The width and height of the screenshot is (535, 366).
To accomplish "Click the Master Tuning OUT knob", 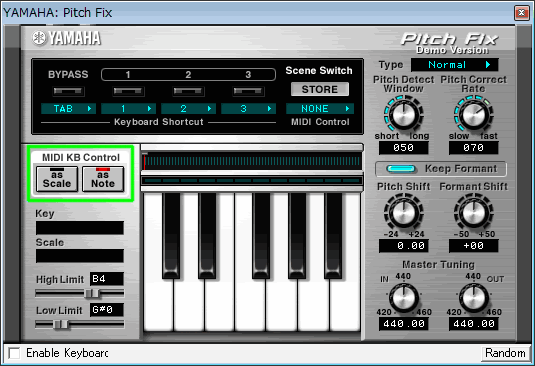I will pyautogui.click(x=474, y=297).
